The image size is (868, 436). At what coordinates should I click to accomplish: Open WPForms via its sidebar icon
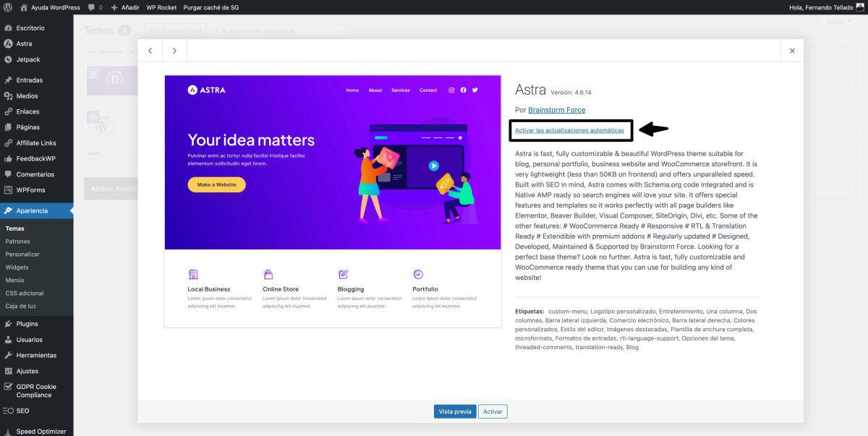point(9,189)
